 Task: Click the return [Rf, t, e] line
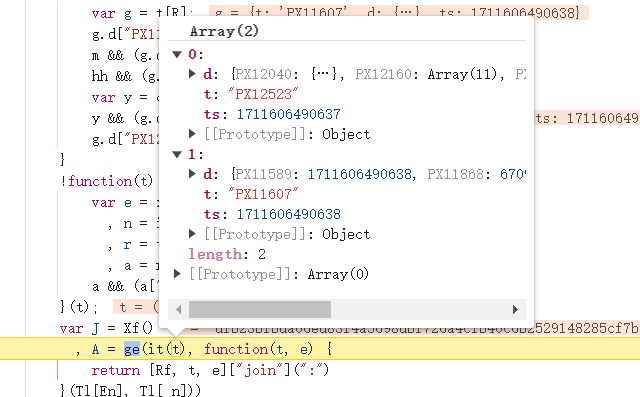[210, 370]
